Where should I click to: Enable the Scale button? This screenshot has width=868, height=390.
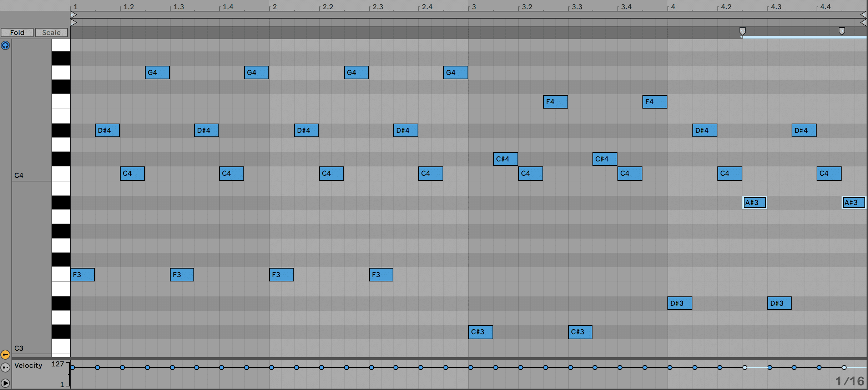click(51, 32)
